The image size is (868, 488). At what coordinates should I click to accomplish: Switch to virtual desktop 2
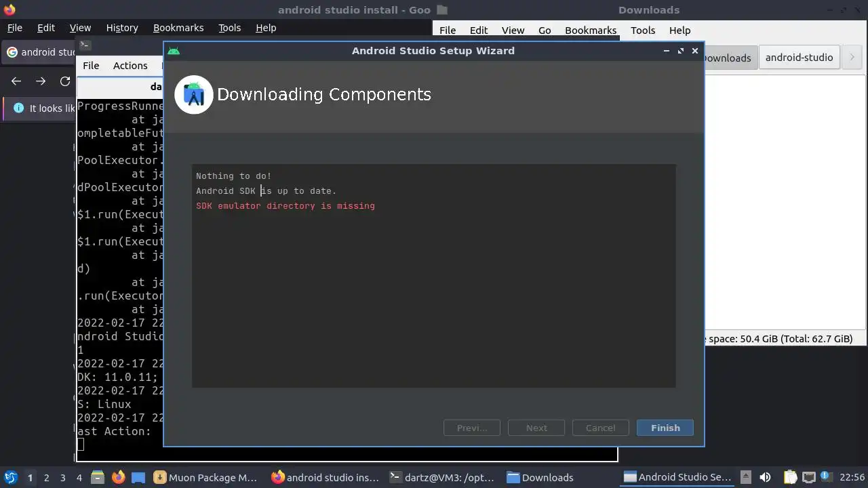pyautogui.click(x=46, y=477)
